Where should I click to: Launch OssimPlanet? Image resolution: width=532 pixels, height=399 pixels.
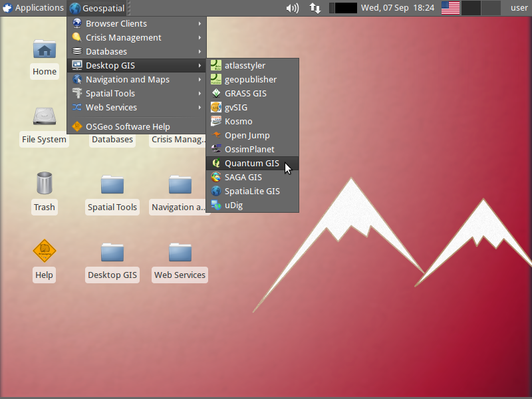pyautogui.click(x=253, y=149)
